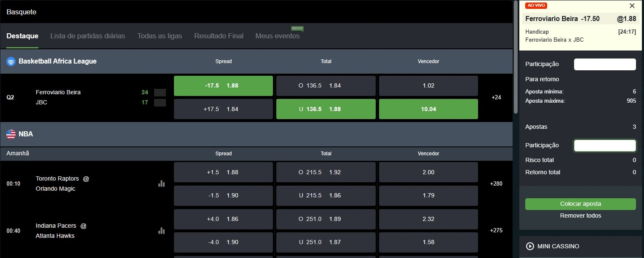Open Resultado Final tab
The width and height of the screenshot is (644, 258).
coord(219,36)
